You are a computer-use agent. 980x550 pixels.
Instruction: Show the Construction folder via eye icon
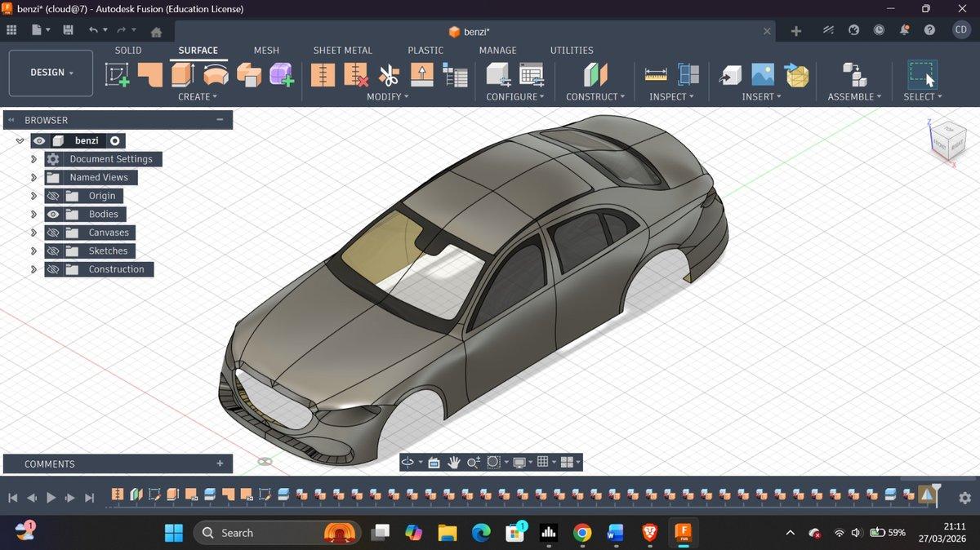(53, 269)
